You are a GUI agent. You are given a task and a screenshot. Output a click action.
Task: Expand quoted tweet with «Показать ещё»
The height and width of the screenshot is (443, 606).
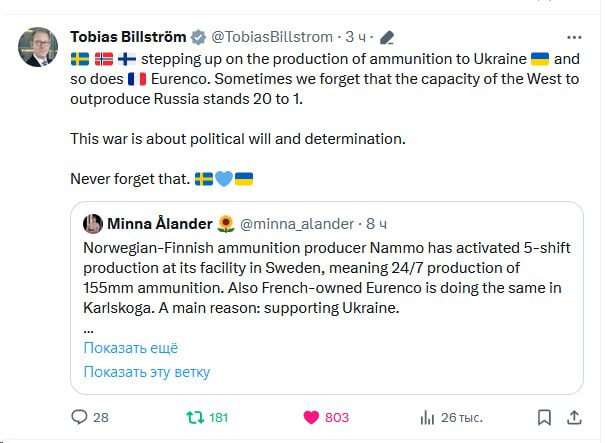click(x=131, y=348)
